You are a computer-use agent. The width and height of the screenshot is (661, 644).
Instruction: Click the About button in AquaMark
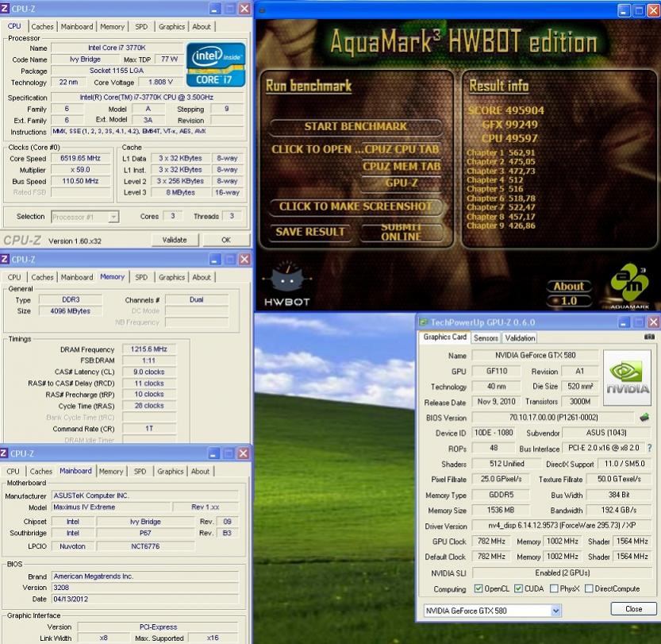pos(569,287)
